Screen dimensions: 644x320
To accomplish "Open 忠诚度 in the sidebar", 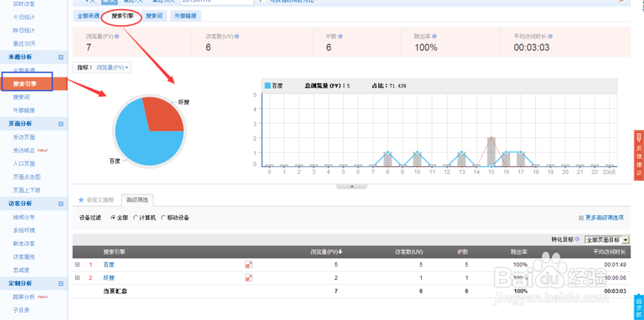I will click(21, 270).
